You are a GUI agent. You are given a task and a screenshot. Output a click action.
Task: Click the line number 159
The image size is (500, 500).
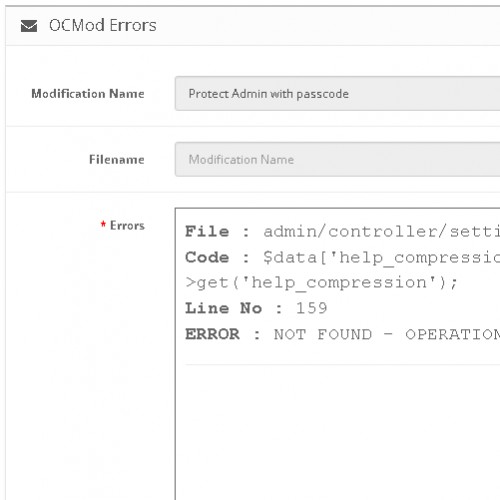coord(312,308)
